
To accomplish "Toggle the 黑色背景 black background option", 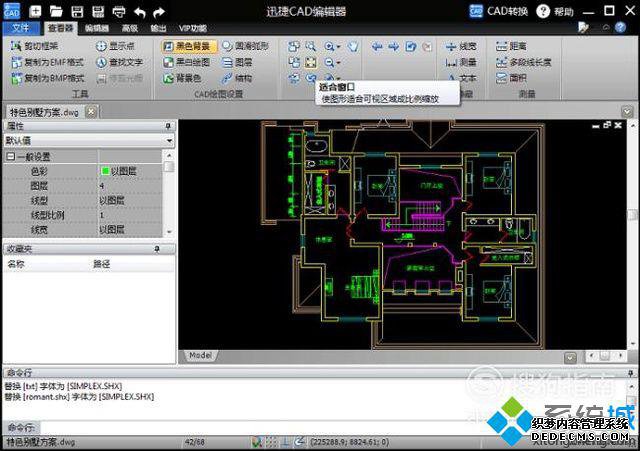I will (188, 46).
